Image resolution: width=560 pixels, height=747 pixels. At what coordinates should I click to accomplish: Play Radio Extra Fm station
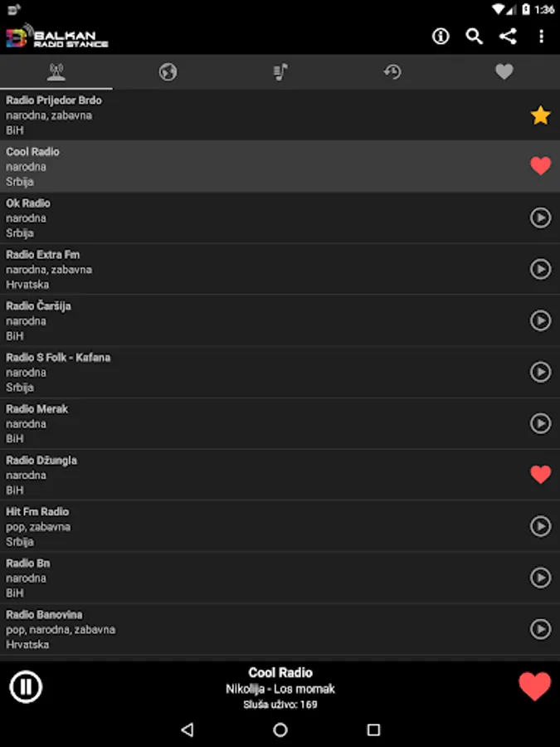tap(540, 269)
